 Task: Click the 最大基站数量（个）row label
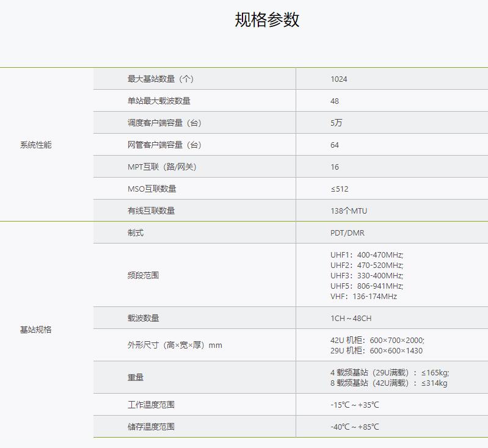pyautogui.click(x=161, y=79)
